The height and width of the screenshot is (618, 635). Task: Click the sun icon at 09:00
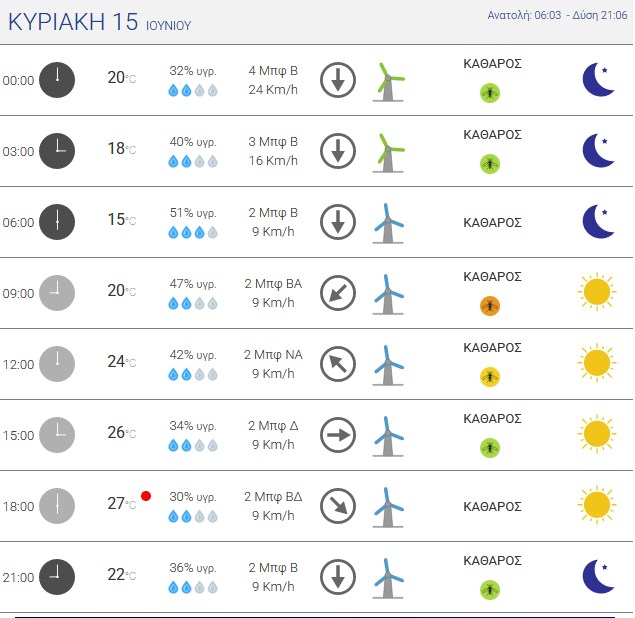click(x=597, y=292)
